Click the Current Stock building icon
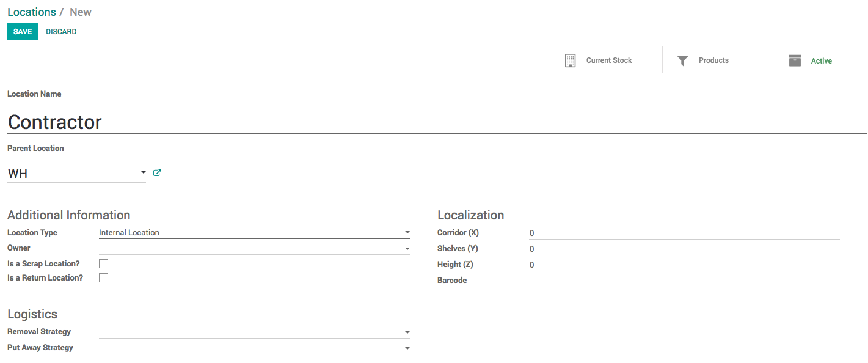The height and width of the screenshot is (363, 868). click(x=570, y=61)
